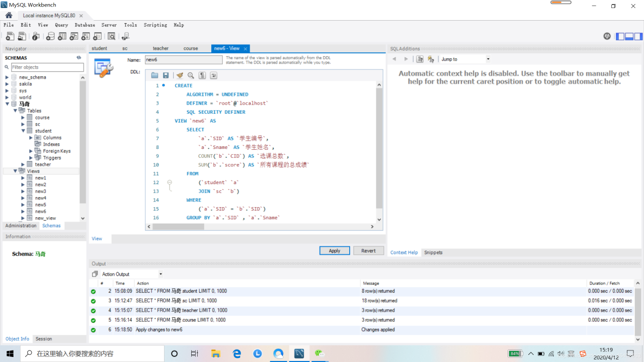Image resolution: width=644 pixels, height=362 pixels.
Task: Collapse the Tables folder
Action: [x=15, y=111]
